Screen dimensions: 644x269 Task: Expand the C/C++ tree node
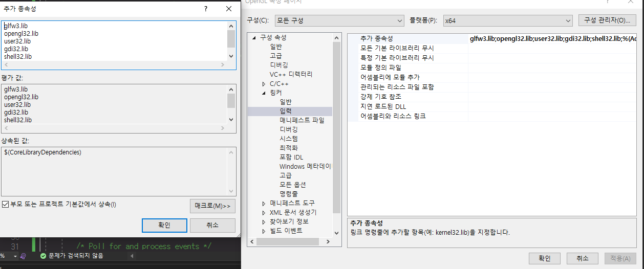pyautogui.click(x=264, y=84)
